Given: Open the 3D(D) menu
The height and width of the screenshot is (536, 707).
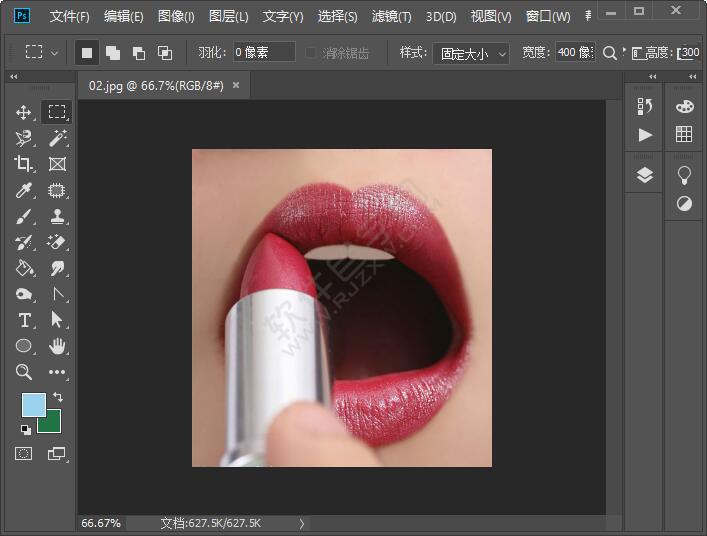Looking at the screenshot, I should [x=441, y=17].
